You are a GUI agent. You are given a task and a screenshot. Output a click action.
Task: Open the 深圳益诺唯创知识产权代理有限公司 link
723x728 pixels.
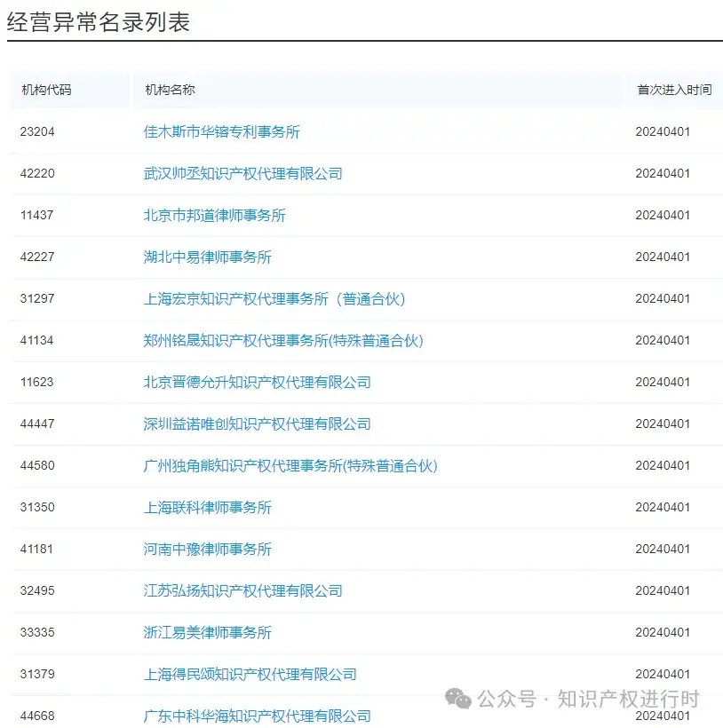[x=258, y=424]
